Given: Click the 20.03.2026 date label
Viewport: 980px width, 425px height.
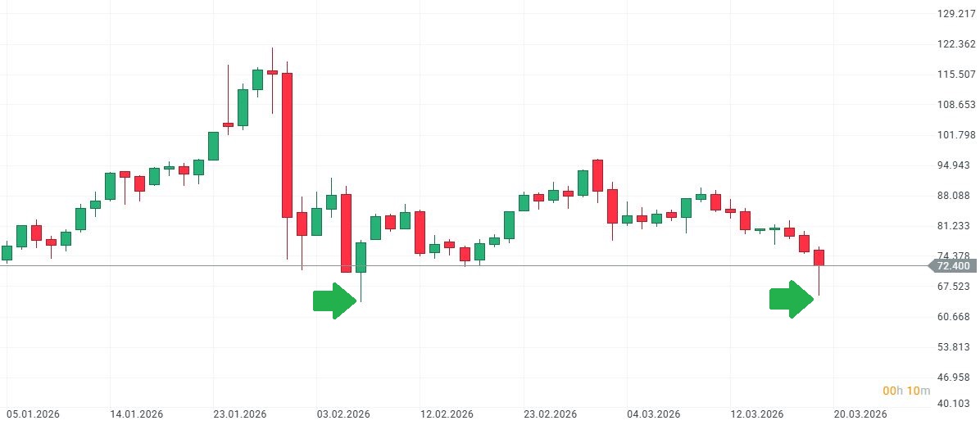Looking at the screenshot, I should point(860,414).
